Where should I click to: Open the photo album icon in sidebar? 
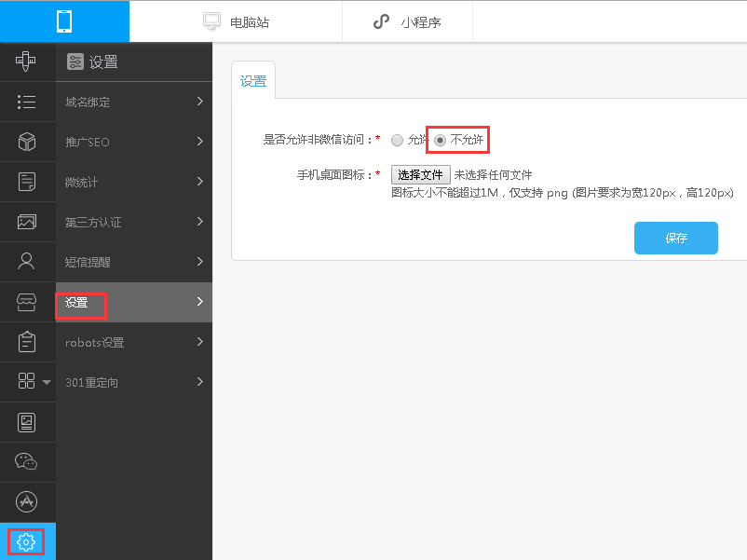point(26,422)
